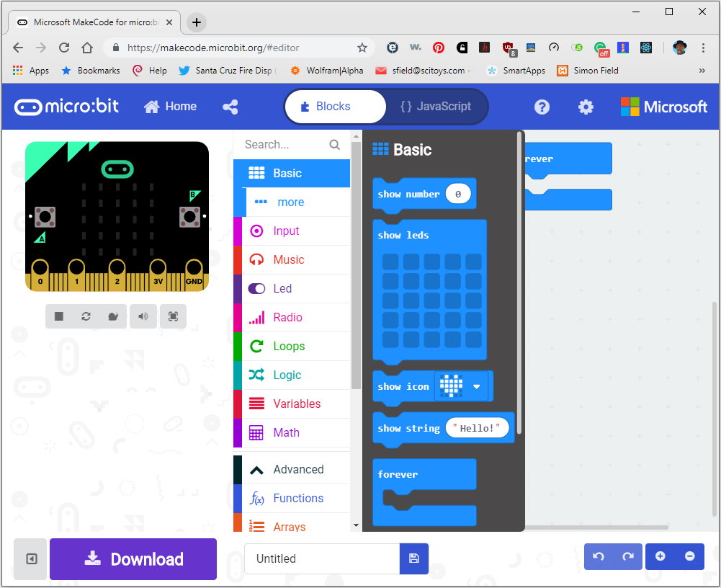Open the Led blocks category

click(x=292, y=288)
